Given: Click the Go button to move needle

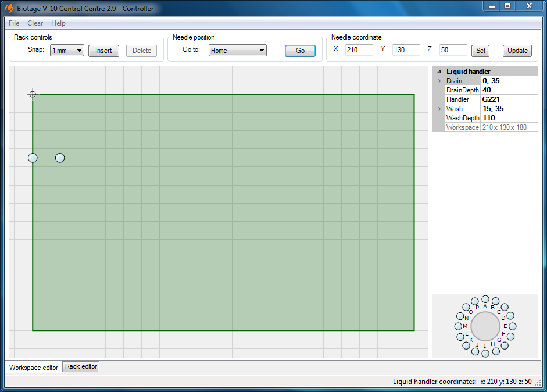Looking at the screenshot, I should pos(300,51).
